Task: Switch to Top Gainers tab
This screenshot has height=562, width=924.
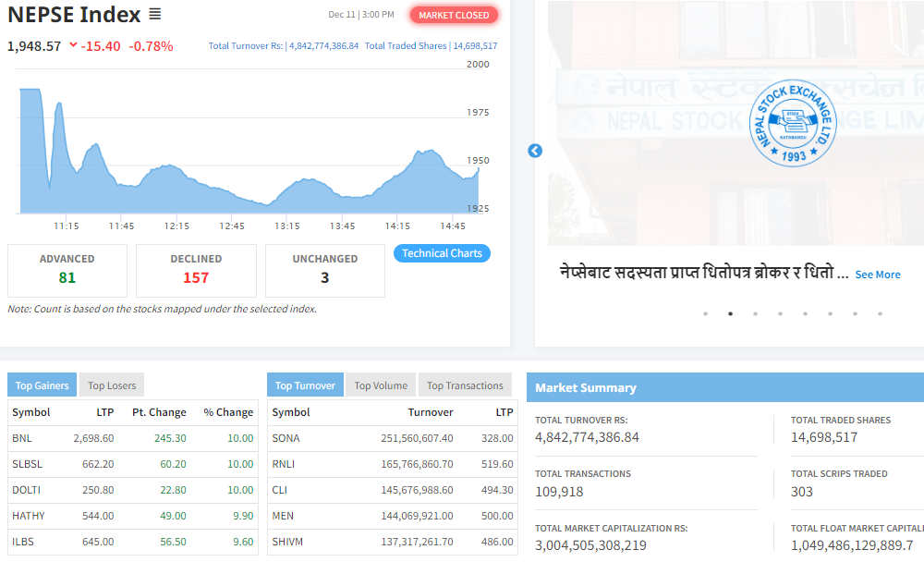Action: [x=42, y=385]
